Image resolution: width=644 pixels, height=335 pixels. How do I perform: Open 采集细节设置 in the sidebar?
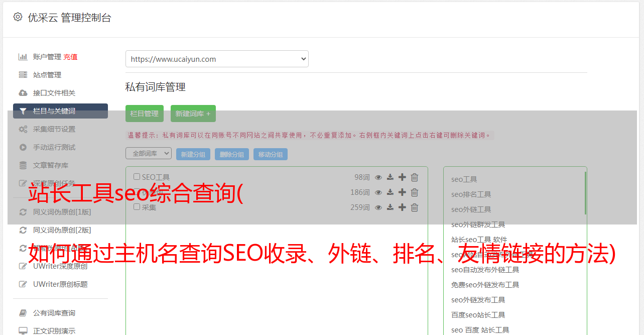tap(54, 129)
